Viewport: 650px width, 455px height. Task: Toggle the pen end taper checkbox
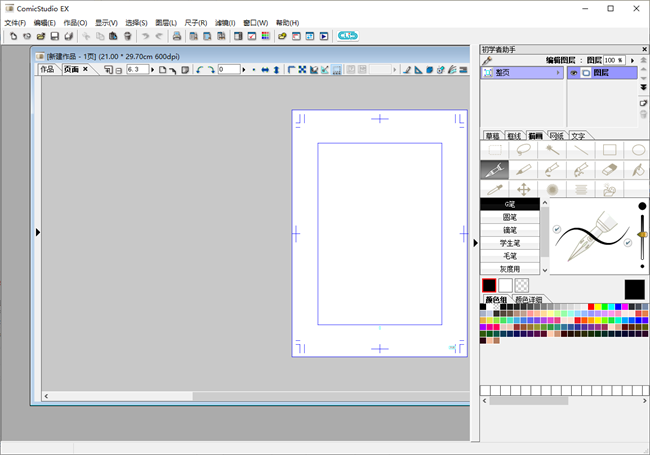pyautogui.click(x=627, y=242)
